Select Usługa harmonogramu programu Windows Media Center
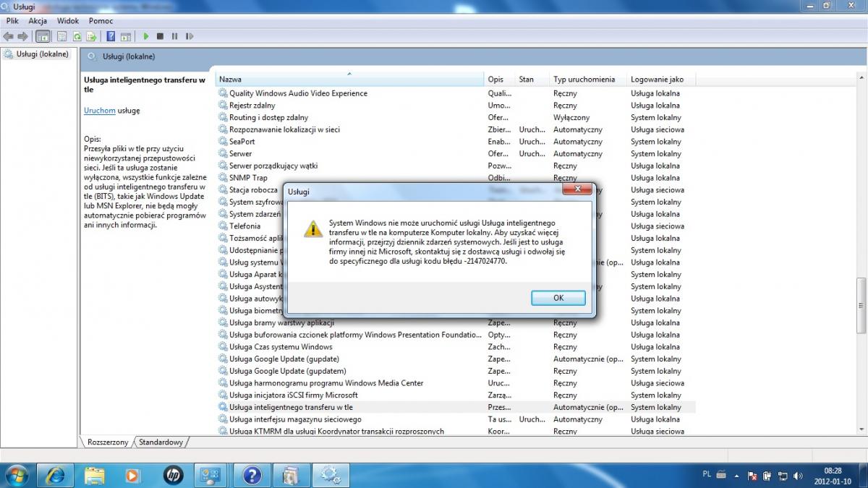Viewport: 868px width, 488px height. tap(456, 383)
